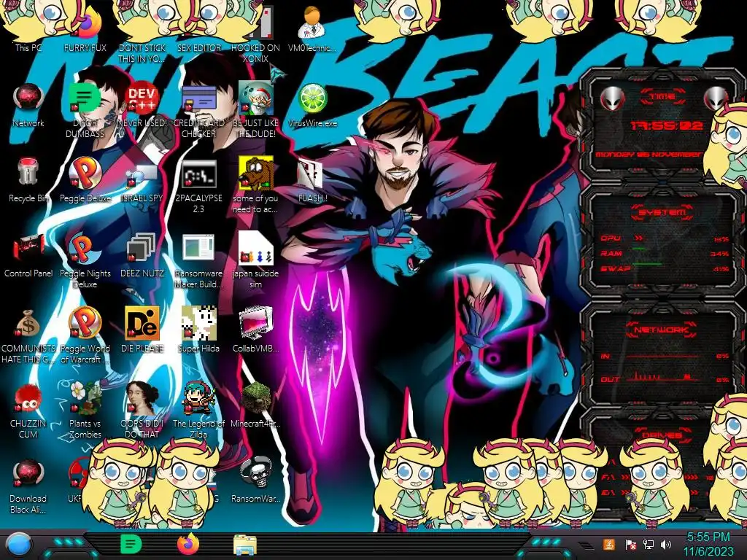This screenshot has width=747, height=560.
Task: Click the CPU usage row in gadget
Action: (665, 238)
